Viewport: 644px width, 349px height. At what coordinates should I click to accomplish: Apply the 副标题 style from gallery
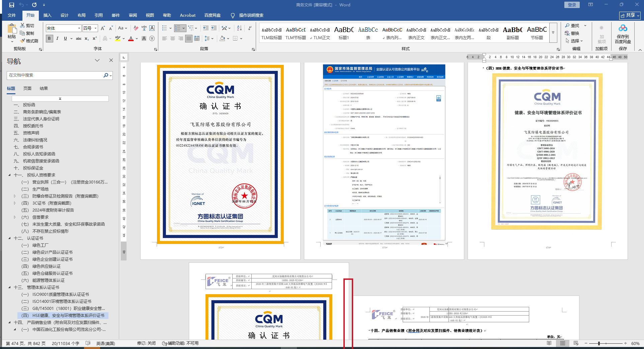(512, 33)
